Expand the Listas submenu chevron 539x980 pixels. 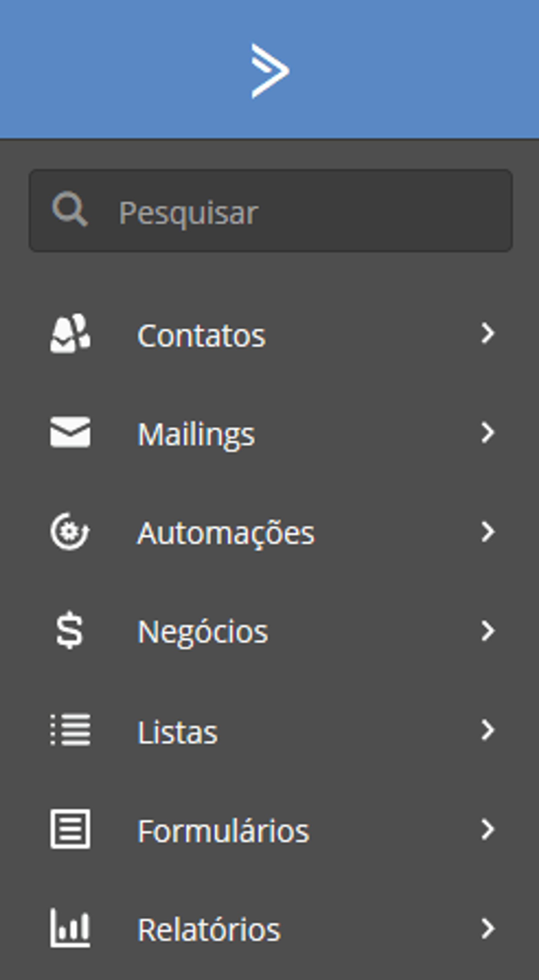tap(488, 730)
